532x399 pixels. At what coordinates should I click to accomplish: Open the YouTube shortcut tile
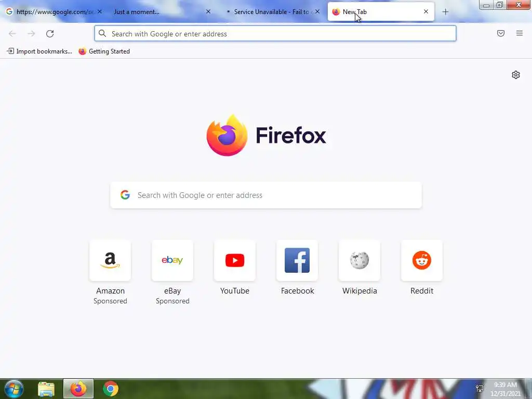[x=235, y=261]
